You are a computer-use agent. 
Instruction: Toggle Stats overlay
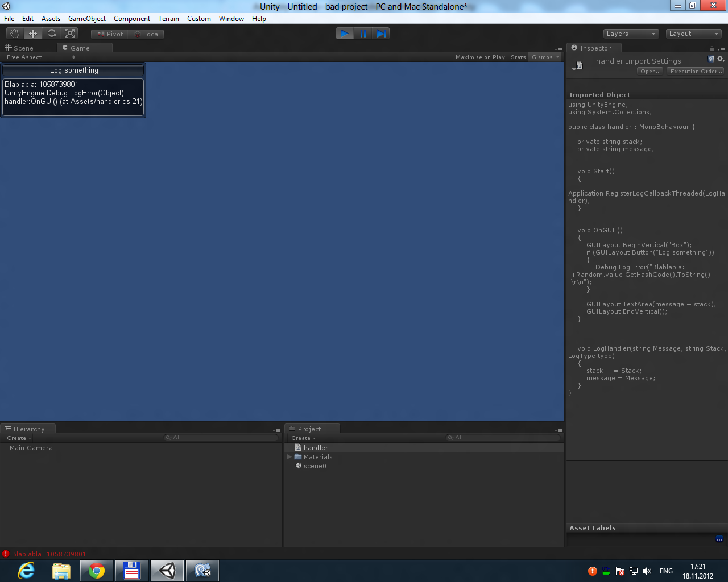518,57
